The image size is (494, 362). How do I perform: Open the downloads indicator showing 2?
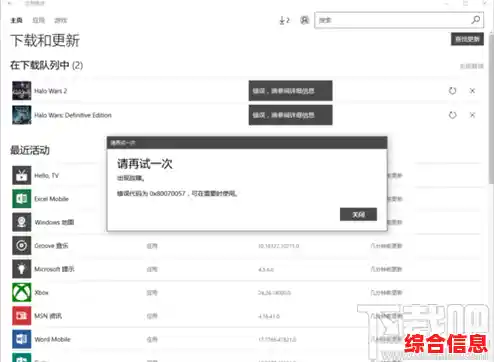pos(284,20)
